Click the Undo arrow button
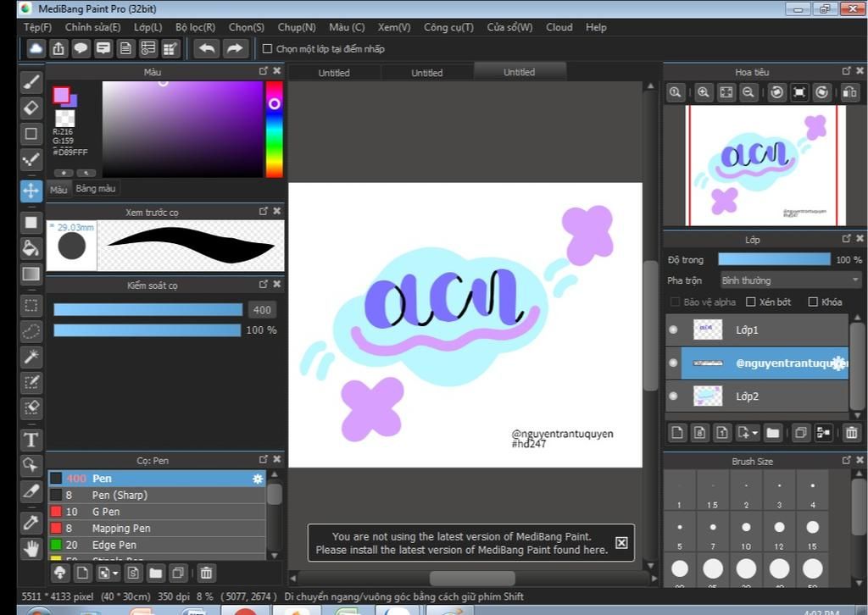868x615 pixels. (x=207, y=48)
